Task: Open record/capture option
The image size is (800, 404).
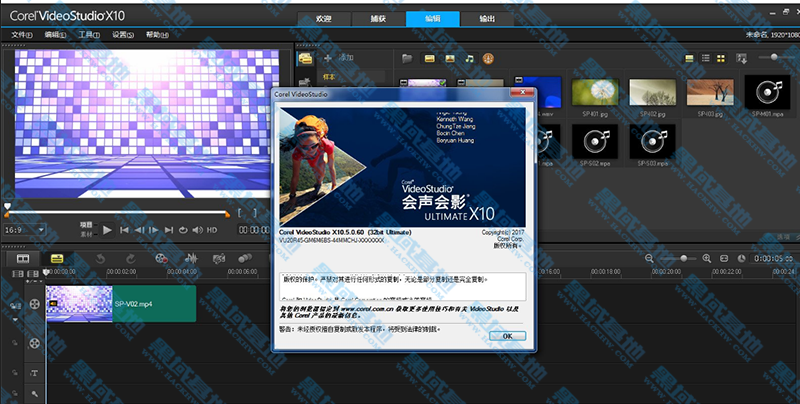Action: click(161, 259)
